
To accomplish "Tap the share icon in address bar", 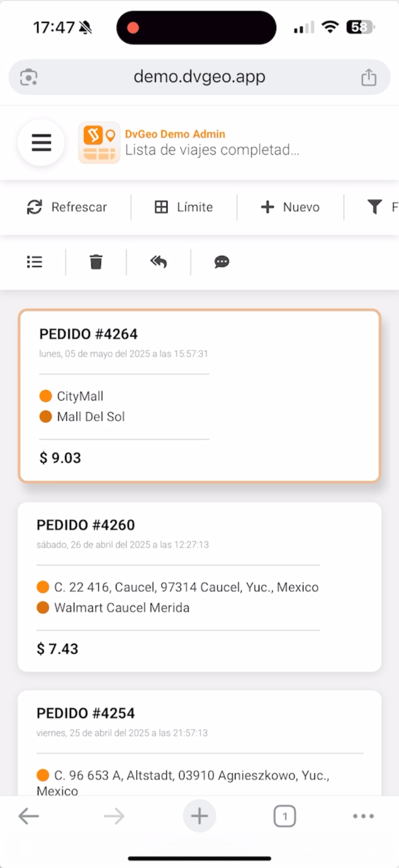I will coord(369,77).
